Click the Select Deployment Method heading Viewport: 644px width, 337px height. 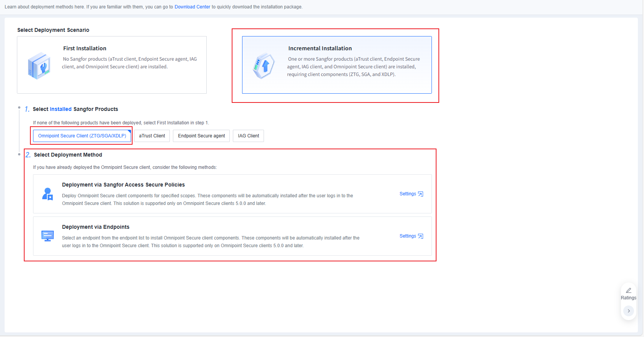[x=68, y=155]
